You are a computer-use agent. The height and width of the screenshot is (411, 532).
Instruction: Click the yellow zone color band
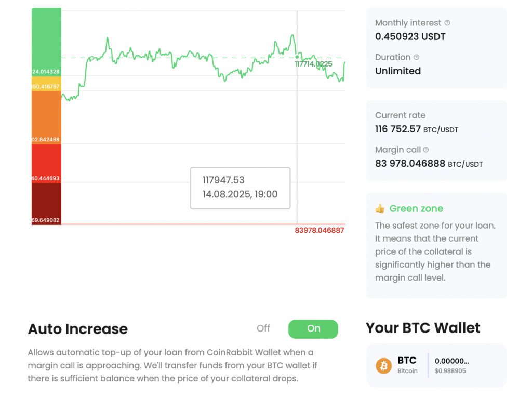pyautogui.click(x=46, y=84)
